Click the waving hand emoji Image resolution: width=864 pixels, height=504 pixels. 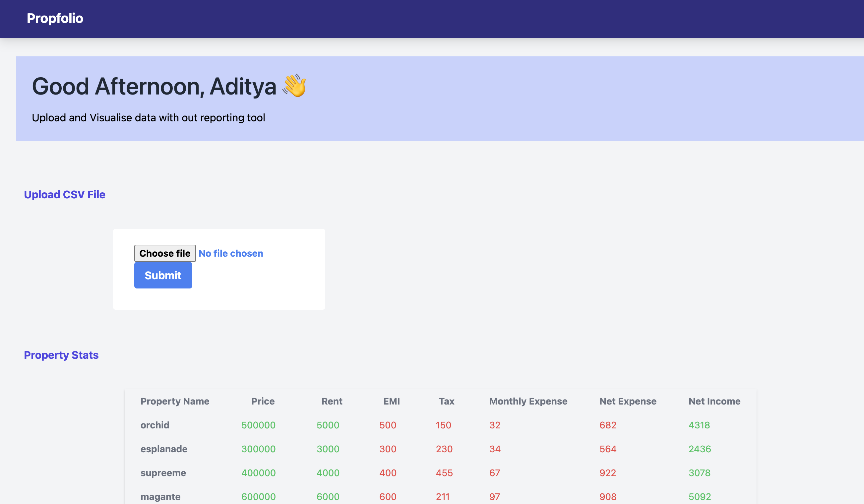pyautogui.click(x=294, y=86)
